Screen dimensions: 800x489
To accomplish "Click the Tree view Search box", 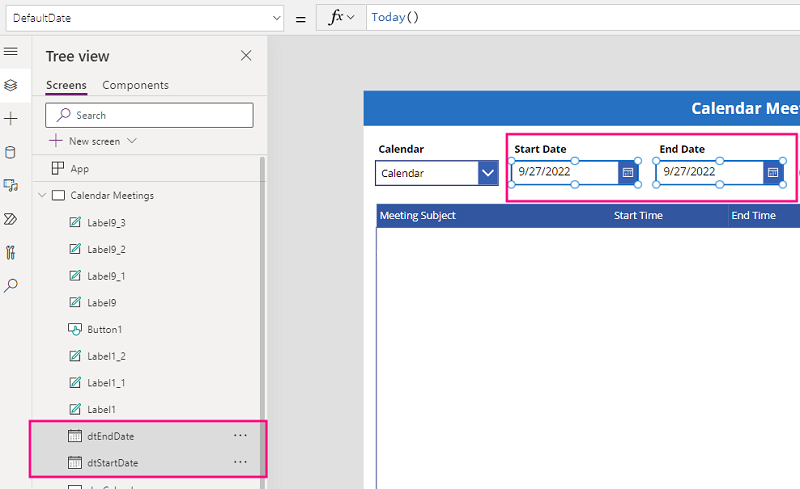I will (149, 115).
